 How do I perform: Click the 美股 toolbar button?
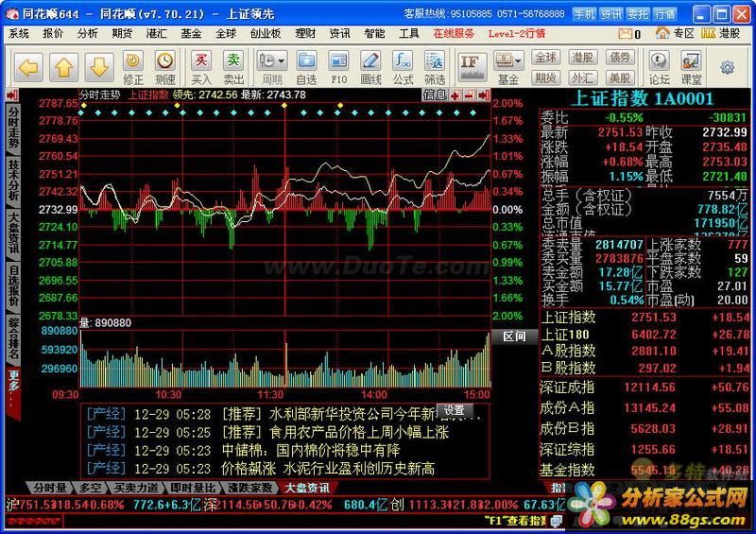point(620,78)
